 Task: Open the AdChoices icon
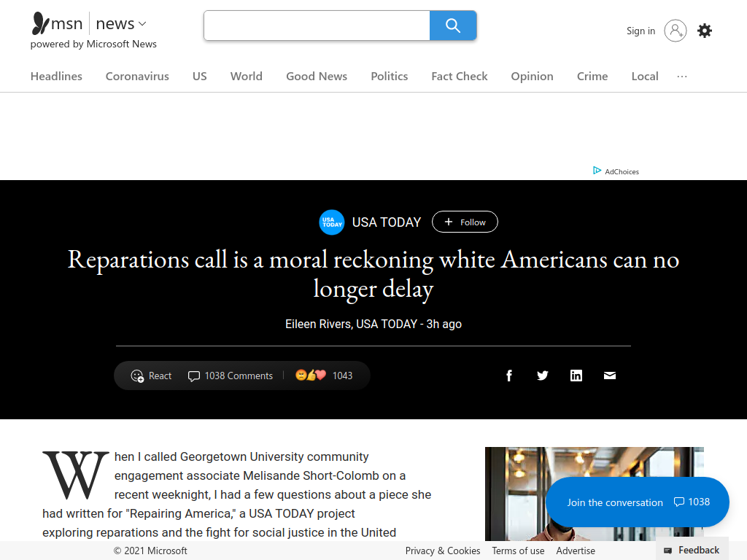pyautogui.click(x=597, y=171)
